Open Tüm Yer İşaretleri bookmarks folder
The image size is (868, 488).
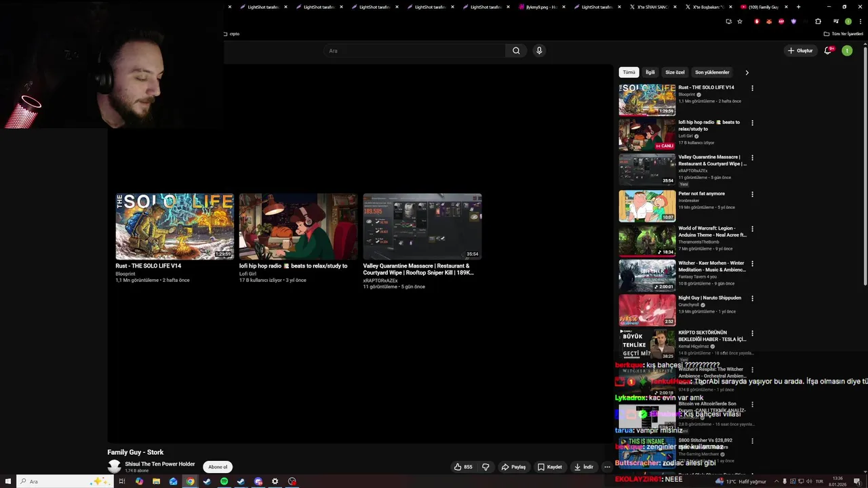point(843,34)
